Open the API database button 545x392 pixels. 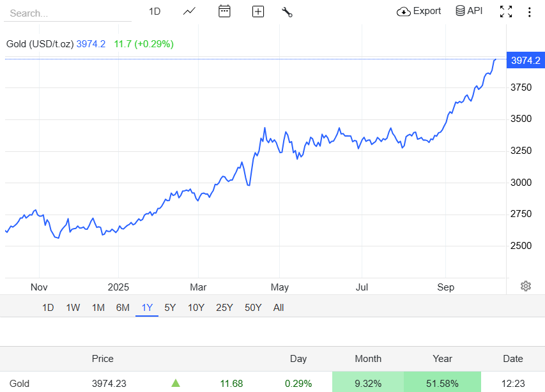[469, 11]
